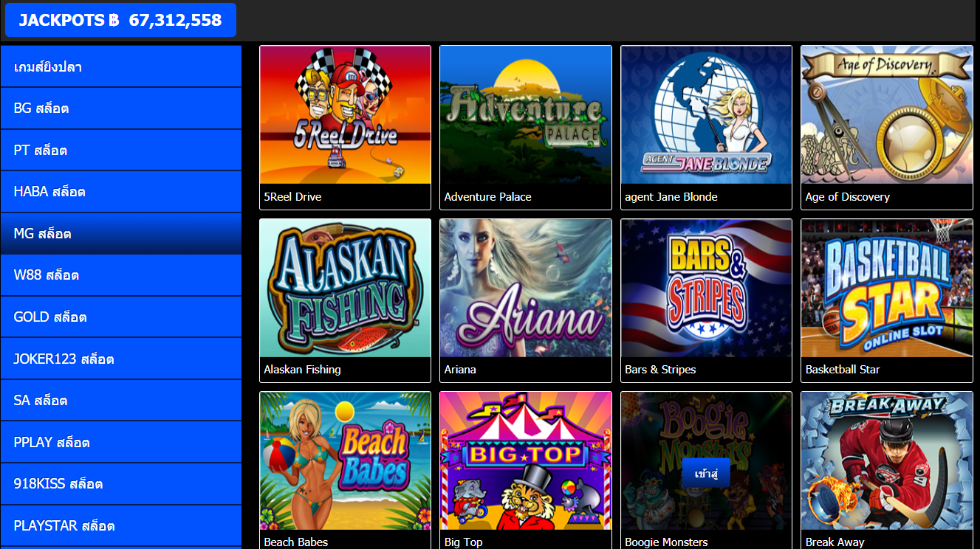The width and height of the screenshot is (980, 549).
Task: Select the JOKER123 สล็อต category
Action: pyautogui.click(x=121, y=359)
